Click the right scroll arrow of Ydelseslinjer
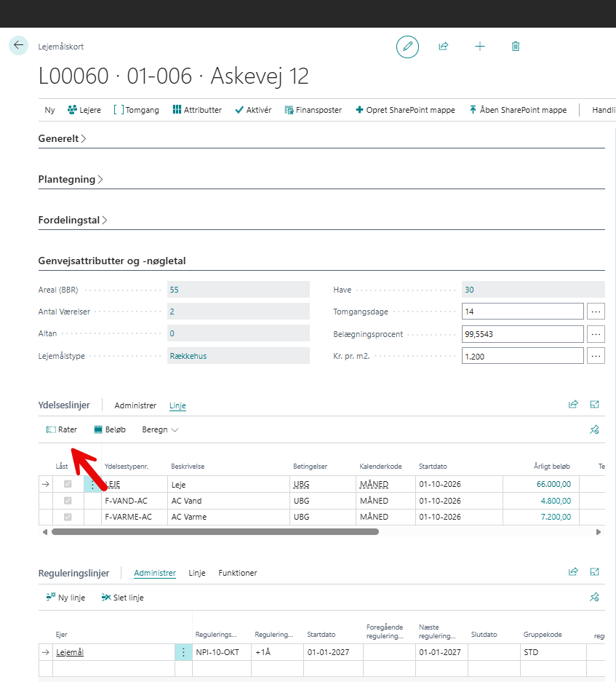Screen dimensions: 616x682 (x=599, y=532)
